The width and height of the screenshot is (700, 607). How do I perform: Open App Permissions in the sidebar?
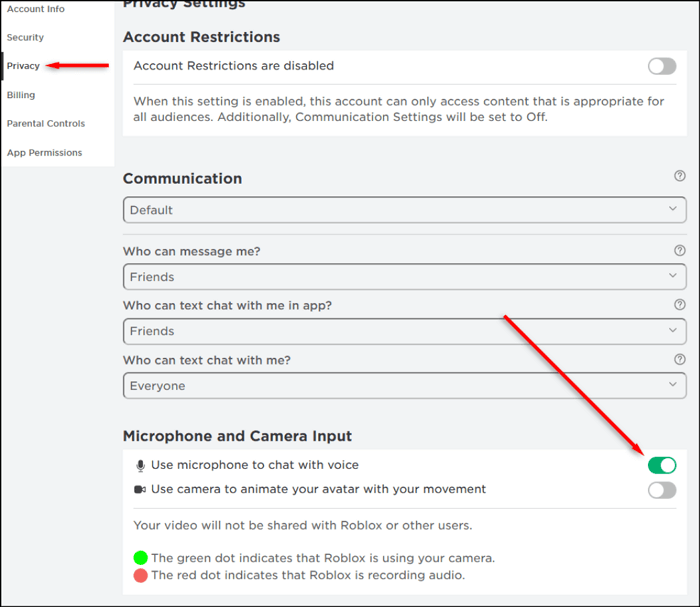(x=44, y=153)
